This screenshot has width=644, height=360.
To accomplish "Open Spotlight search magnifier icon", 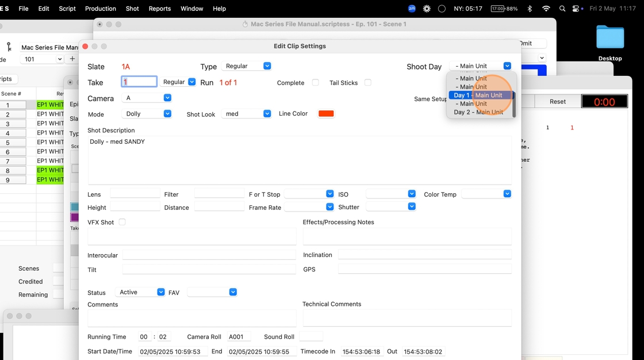I will [x=562, y=8].
